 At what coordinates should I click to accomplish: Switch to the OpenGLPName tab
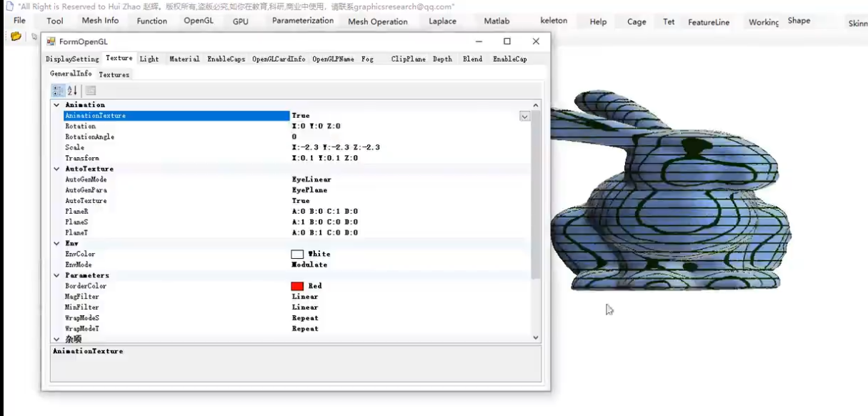(333, 59)
